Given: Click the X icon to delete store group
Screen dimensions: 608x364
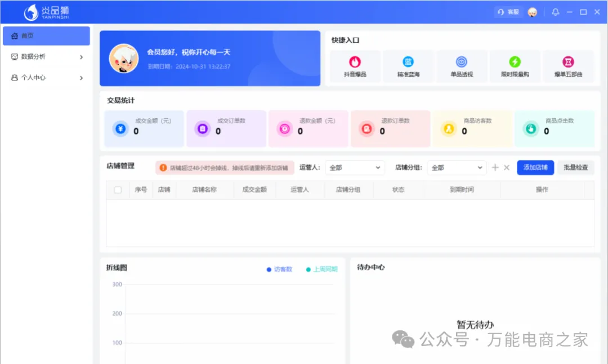Looking at the screenshot, I should (x=507, y=168).
